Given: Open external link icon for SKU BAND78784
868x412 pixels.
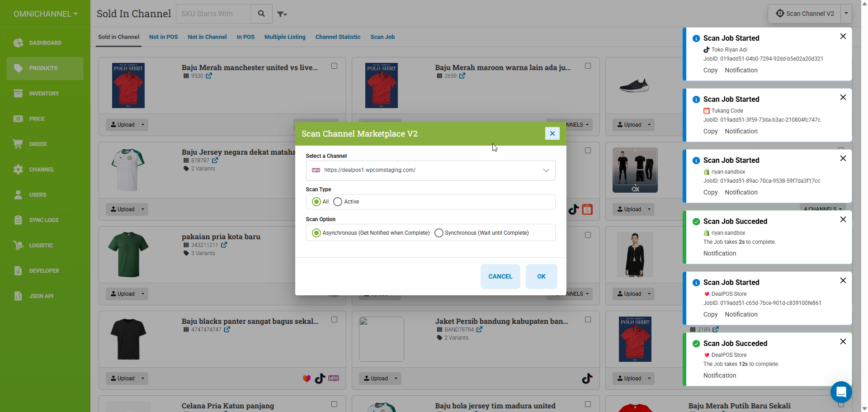Looking at the screenshot, I should [x=479, y=330].
